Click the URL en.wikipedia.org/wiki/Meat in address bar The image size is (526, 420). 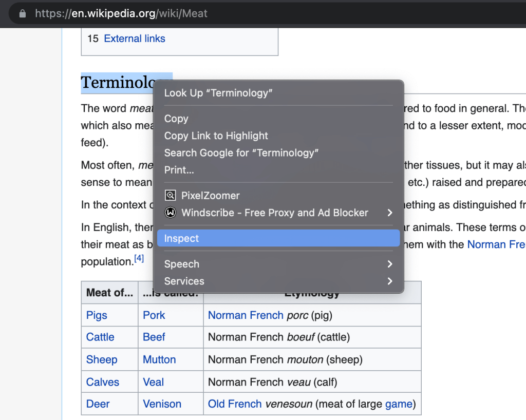click(x=121, y=13)
